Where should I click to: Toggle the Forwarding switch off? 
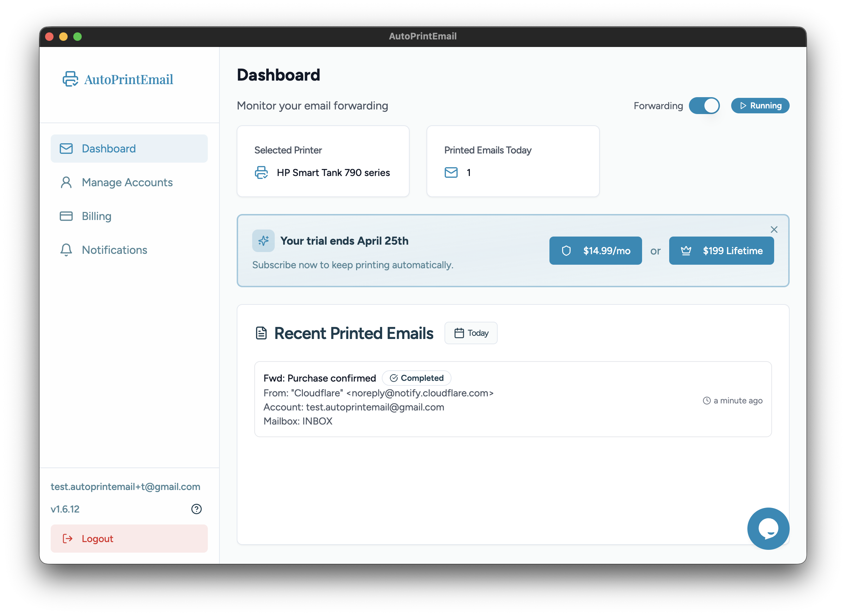(704, 106)
